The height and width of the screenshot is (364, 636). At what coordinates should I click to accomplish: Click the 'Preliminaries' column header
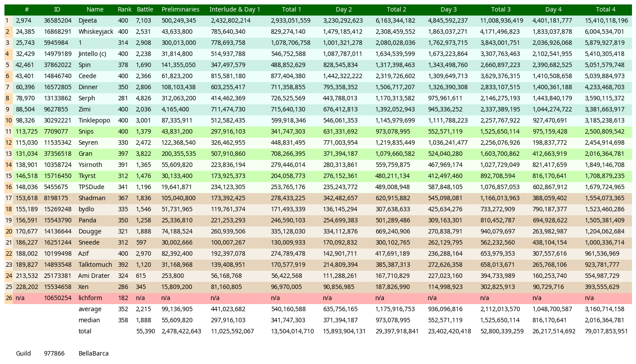pyautogui.click(x=180, y=9)
